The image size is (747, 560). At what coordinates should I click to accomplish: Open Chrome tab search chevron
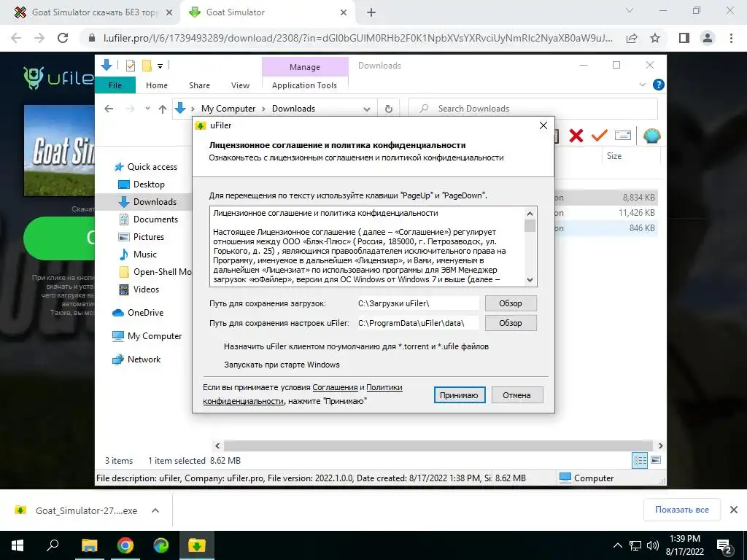(x=630, y=10)
